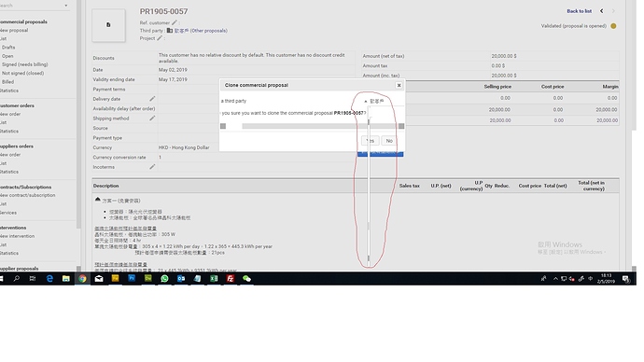Click the pencil icon next to Ref. customer

(x=175, y=22)
